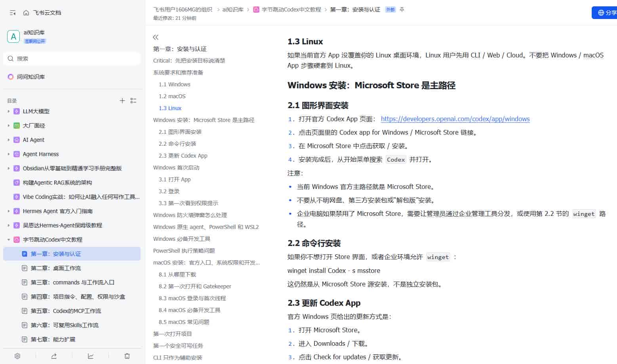Image resolution: width=617 pixels, height=364 pixels.
Task: Add a new document with the plus icon
Action: point(122,101)
